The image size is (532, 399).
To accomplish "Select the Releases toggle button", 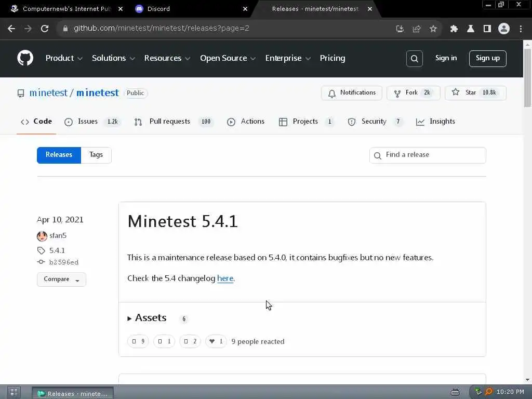I will (59, 155).
